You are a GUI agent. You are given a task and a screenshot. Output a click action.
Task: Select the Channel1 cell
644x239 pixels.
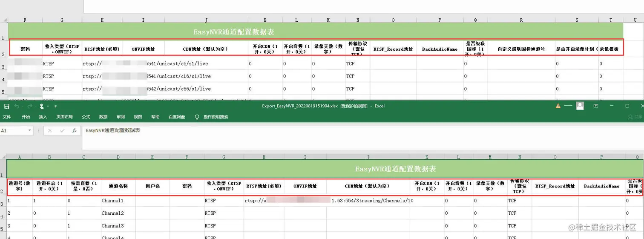click(118, 201)
